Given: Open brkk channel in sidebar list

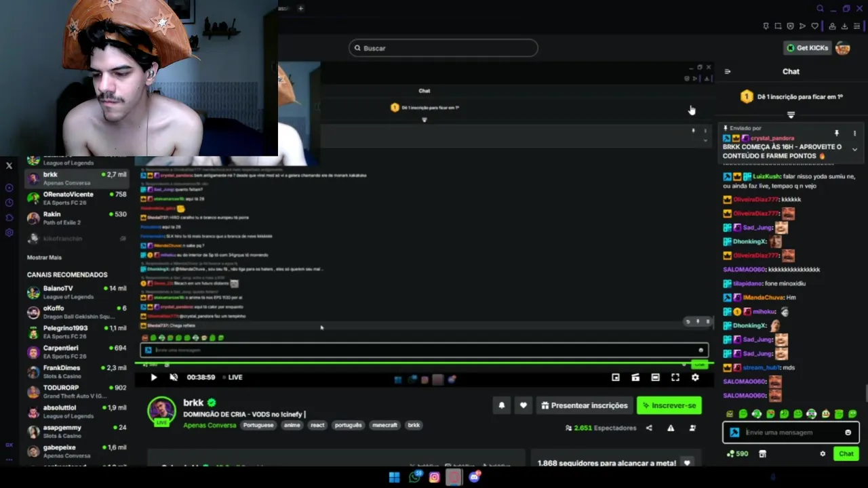Looking at the screenshot, I should point(77,178).
